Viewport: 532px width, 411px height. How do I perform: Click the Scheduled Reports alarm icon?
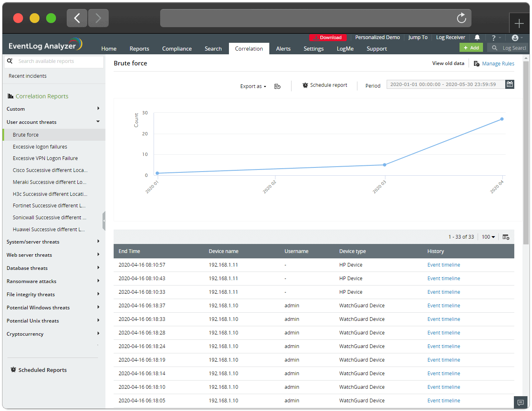tap(13, 370)
